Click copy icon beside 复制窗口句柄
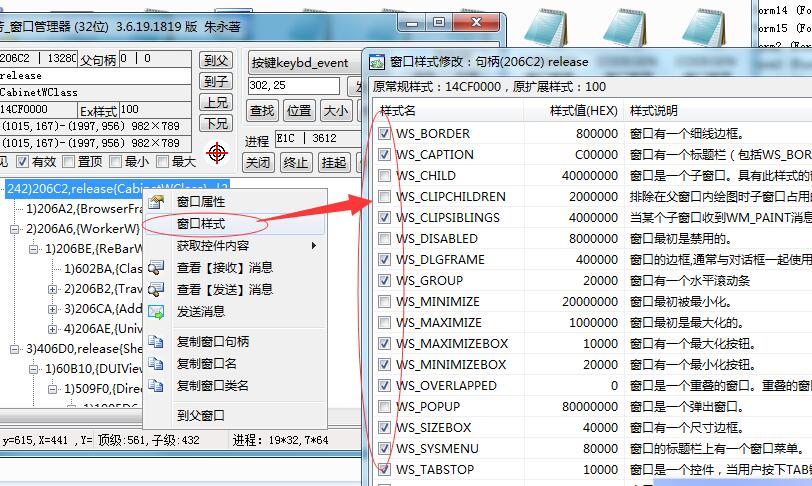812x486 pixels. click(x=156, y=341)
